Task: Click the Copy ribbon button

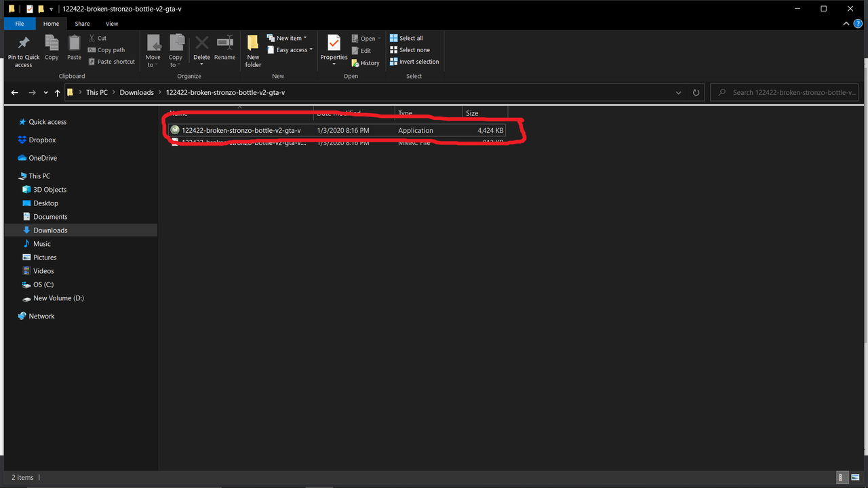Action: click(52, 48)
